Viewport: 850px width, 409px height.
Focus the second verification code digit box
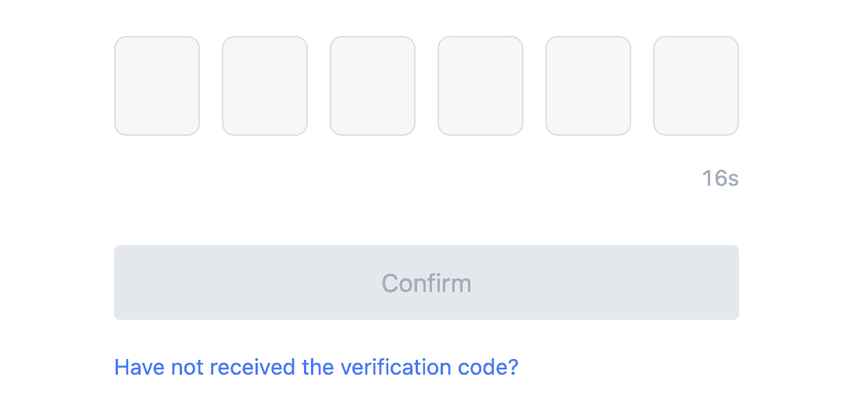(265, 86)
